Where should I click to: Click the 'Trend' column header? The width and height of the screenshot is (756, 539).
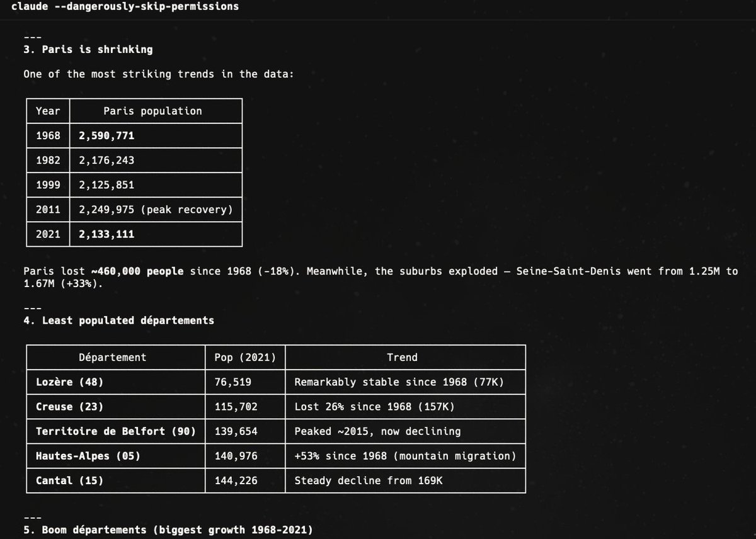coord(402,357)
